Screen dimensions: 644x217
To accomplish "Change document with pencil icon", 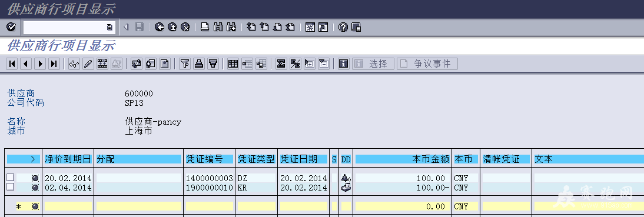I will (x=88, y=64).
